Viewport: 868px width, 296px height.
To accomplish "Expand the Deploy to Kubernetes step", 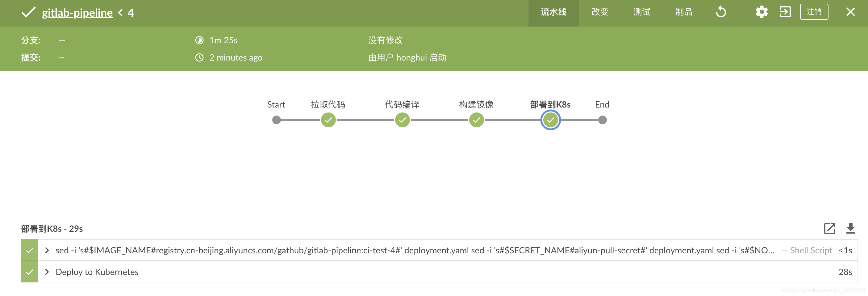I will [47, 272].
